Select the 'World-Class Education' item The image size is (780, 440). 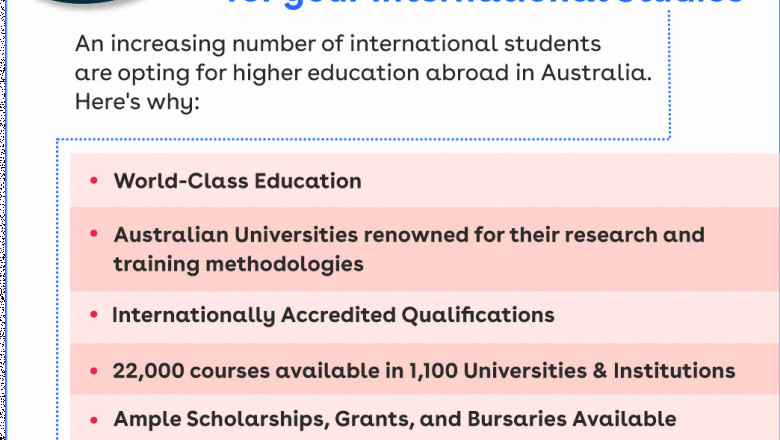[237, 181]
